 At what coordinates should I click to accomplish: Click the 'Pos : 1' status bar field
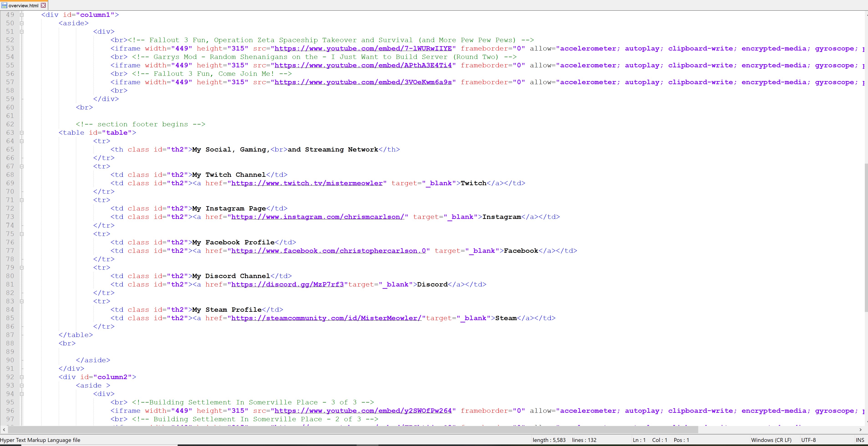pos(681,440)
